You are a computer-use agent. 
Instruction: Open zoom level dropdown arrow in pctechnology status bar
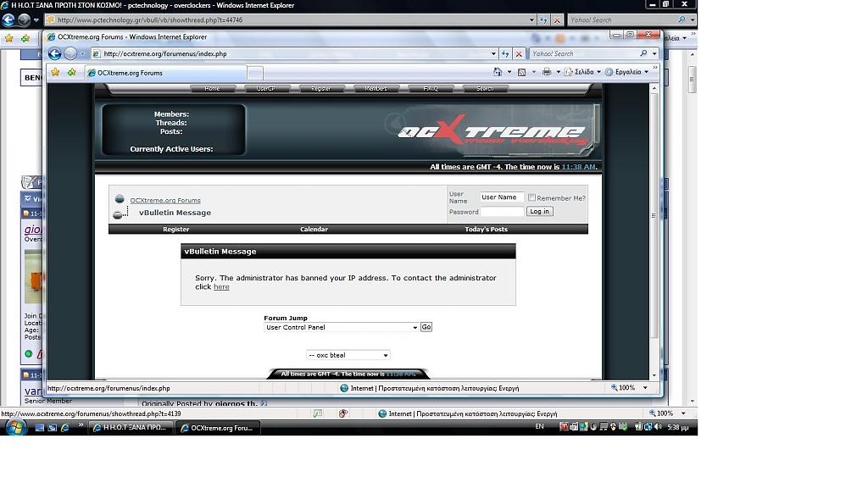tap(683, 413)
